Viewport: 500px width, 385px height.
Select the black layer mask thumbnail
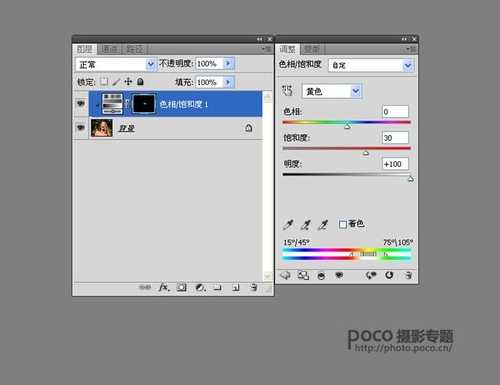pyautogui.click(x=144, y=104)
